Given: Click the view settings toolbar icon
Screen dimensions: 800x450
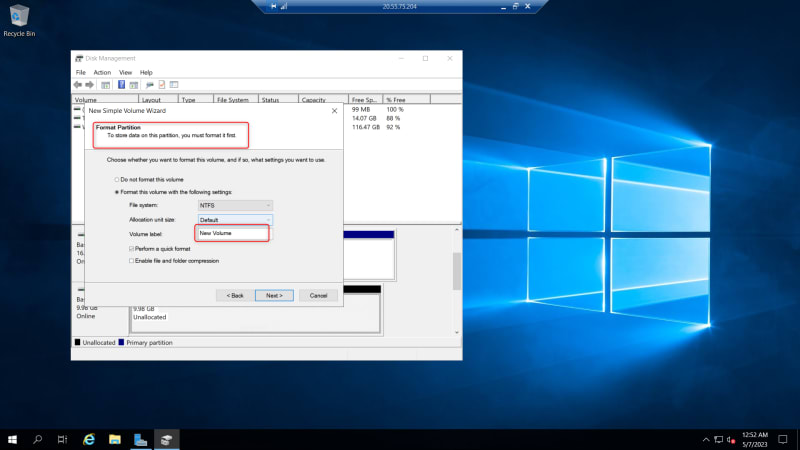Looking at the screenshot, I should pos(174,85).
